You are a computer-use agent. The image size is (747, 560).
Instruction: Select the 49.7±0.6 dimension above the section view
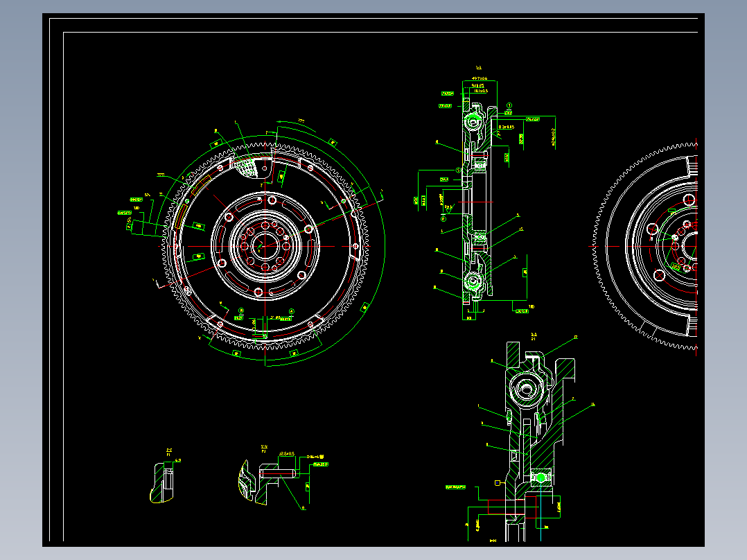[480, 78]
